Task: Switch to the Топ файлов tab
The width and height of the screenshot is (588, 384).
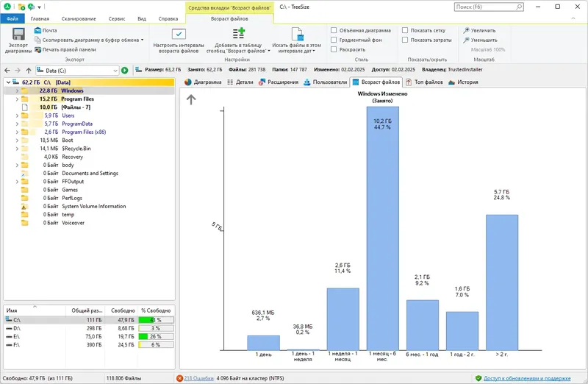Action: pos(424,82)
